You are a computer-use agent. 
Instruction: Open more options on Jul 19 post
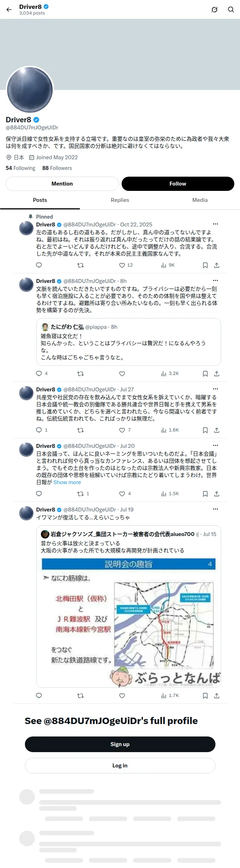coord(215,509)
